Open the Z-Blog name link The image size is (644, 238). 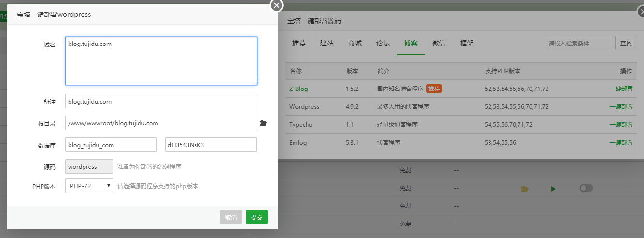298,89
